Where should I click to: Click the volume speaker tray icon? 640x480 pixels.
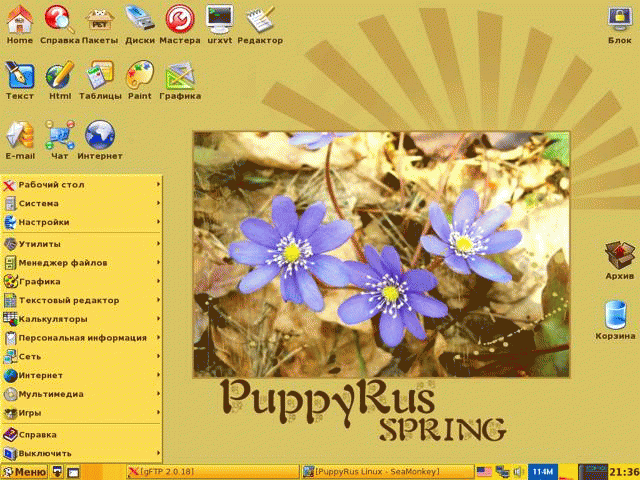click(x=518, y=472)
